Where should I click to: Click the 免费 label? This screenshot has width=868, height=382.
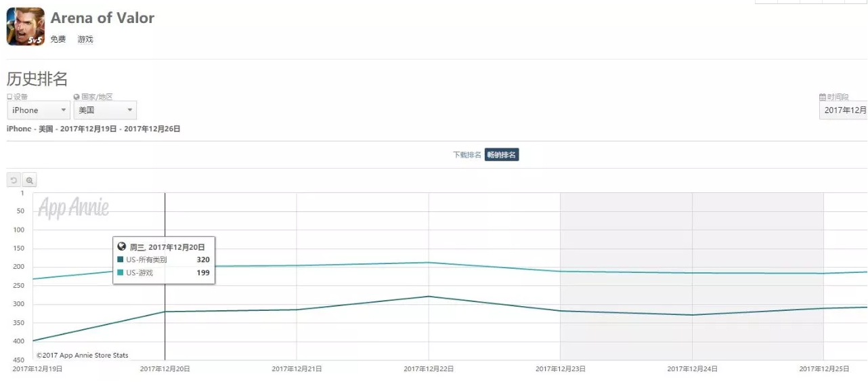pos(58,39)
